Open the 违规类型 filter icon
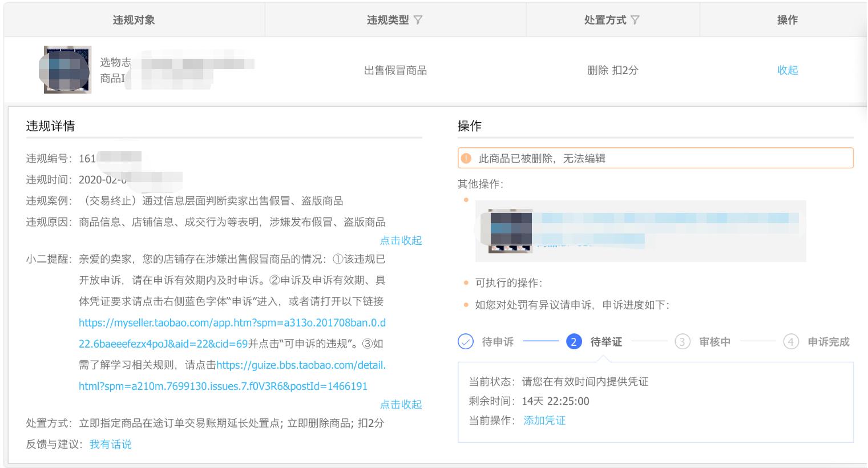Viewport: 868px width, 468px height. (417, 19)
